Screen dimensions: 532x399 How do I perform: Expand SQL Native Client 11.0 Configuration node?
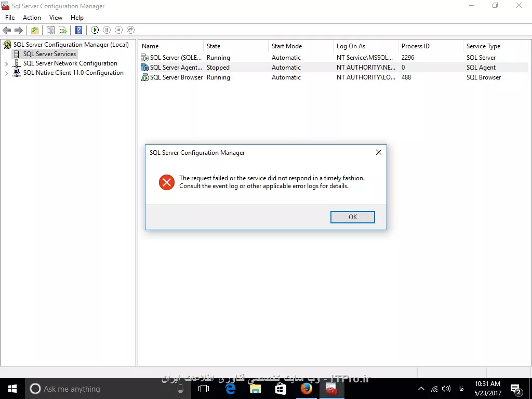tap(6, 73)
